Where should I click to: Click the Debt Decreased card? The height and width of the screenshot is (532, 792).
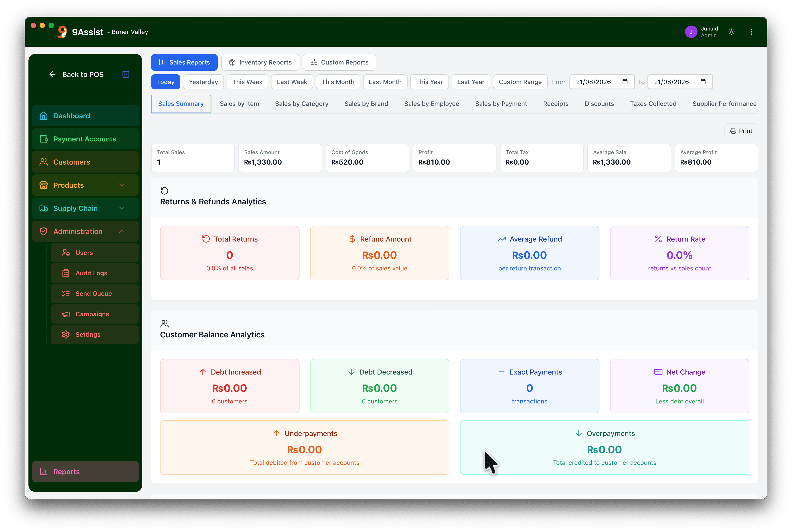point(380,386)
